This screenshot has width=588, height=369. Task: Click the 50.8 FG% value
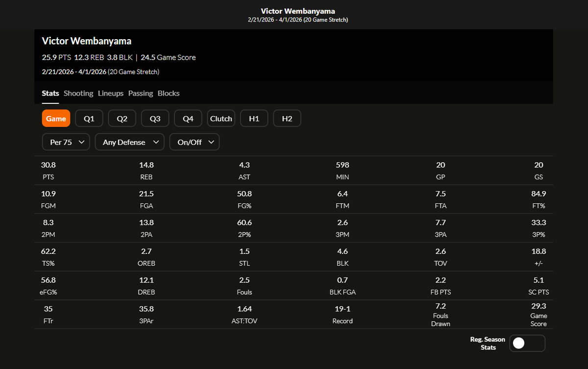[245, 194]
